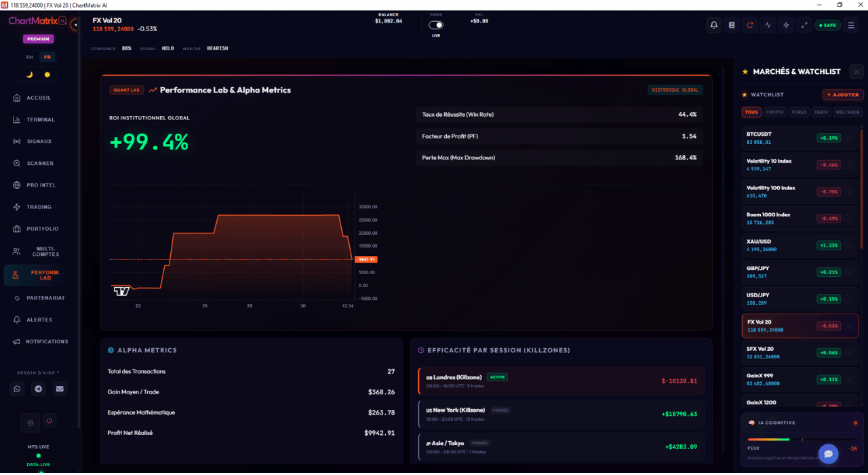This screenshot has width=868, height=475.
Task: Click the SAFE mode badge
Action: [x=827, y=25]
